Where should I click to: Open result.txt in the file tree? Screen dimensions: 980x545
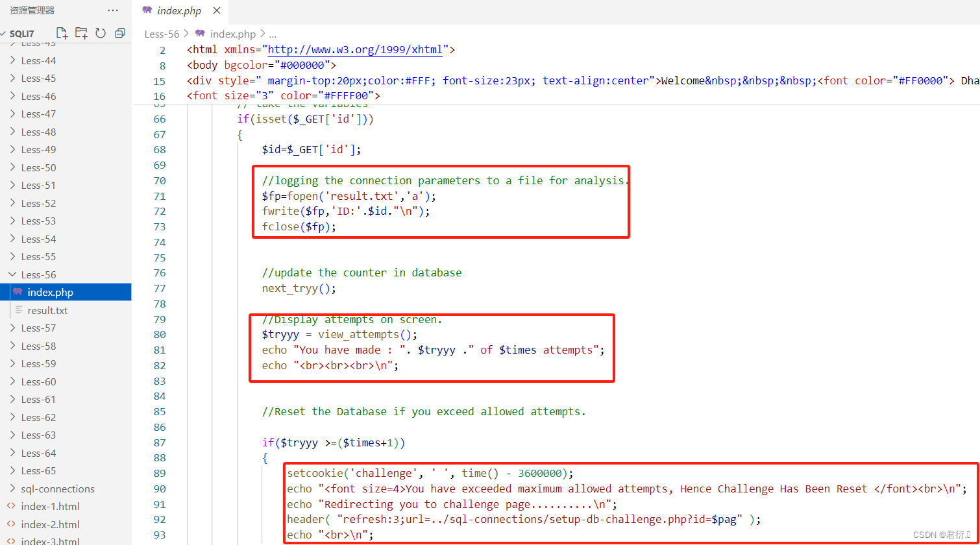[66, 310]
